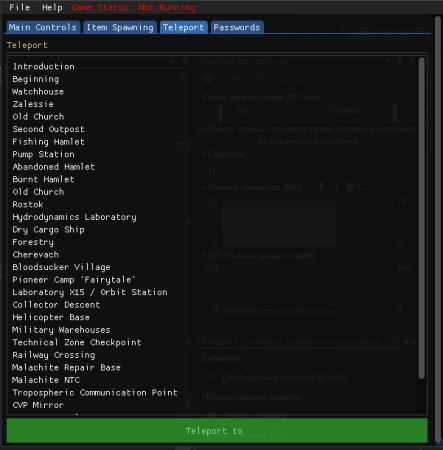This screenshot has height=450, width=443.
Task: Select CVP Mirror location
Action: coord(38,405)
